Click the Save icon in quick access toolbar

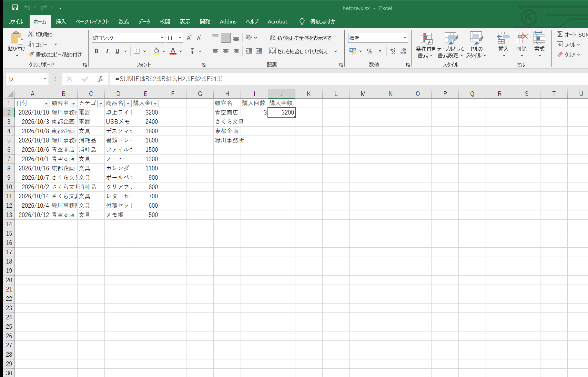coord(15,7)
